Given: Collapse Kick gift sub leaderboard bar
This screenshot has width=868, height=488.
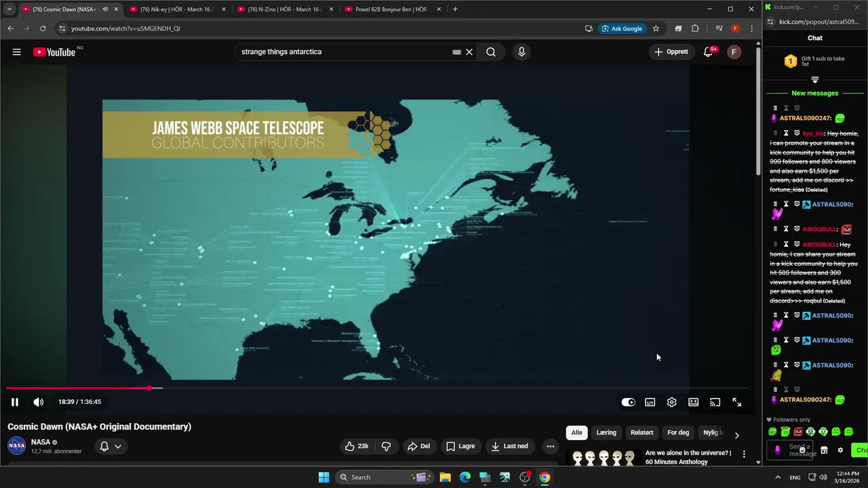Looking at the screenshot, I should [814, 80].
